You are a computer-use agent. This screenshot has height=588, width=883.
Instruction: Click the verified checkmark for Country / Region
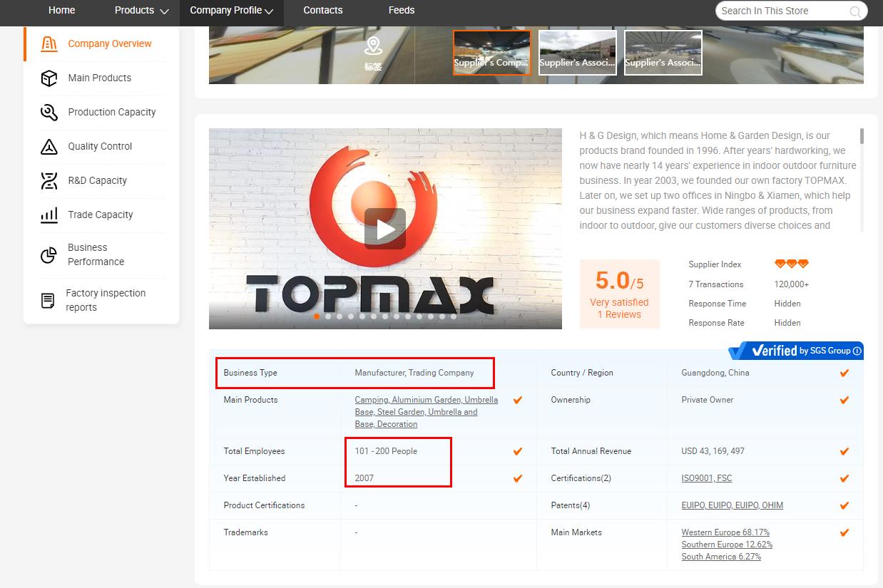click(x=844, y=373)
